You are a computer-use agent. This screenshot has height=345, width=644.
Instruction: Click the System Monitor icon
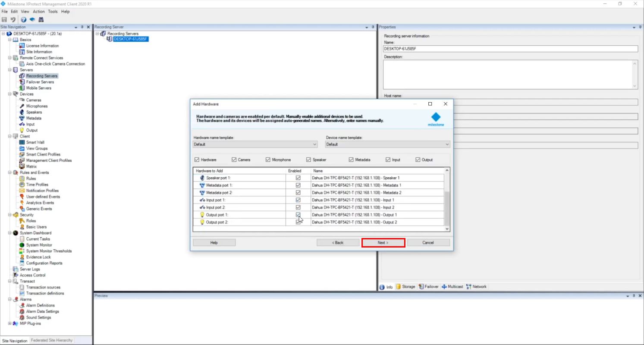[x=22, y=245]
